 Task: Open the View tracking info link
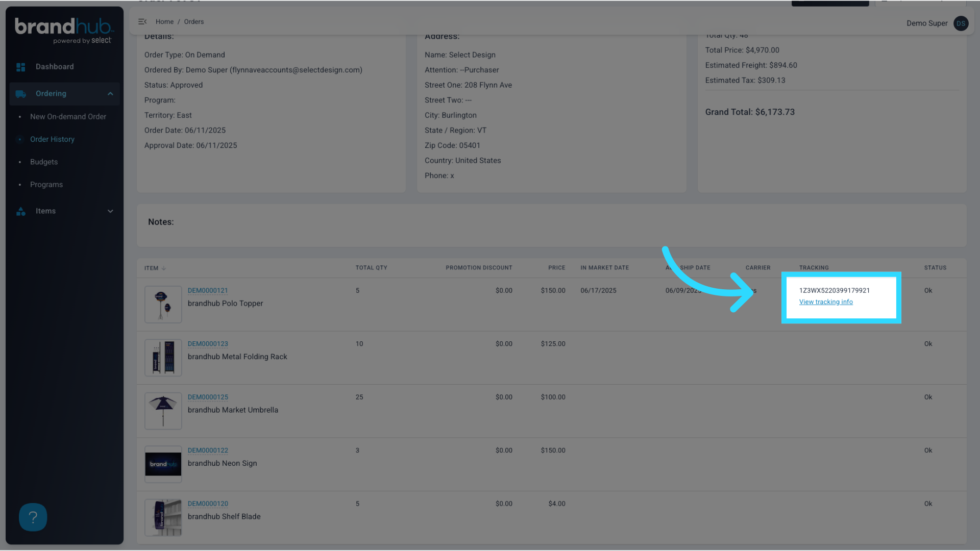coord(826,302)
